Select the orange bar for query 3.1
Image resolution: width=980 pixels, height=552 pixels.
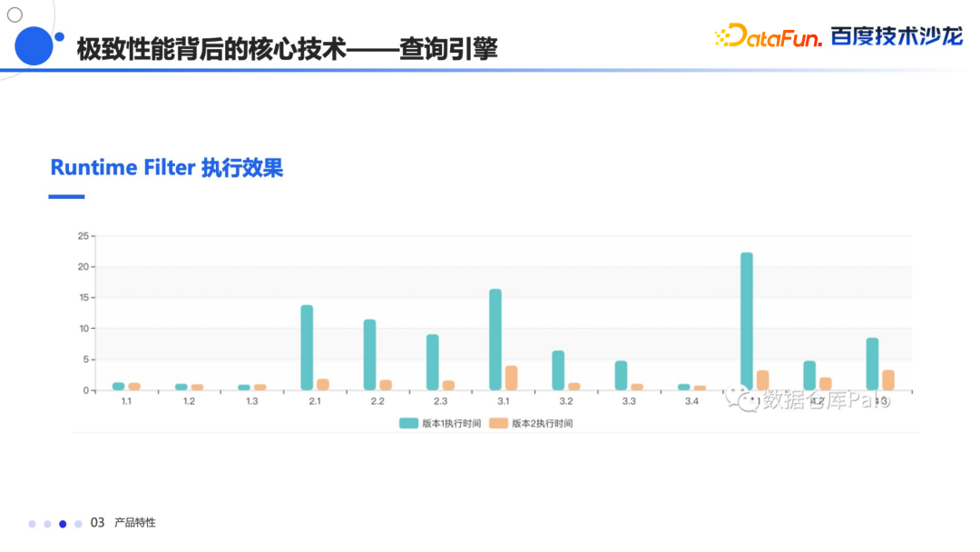(x=511, y=379)
